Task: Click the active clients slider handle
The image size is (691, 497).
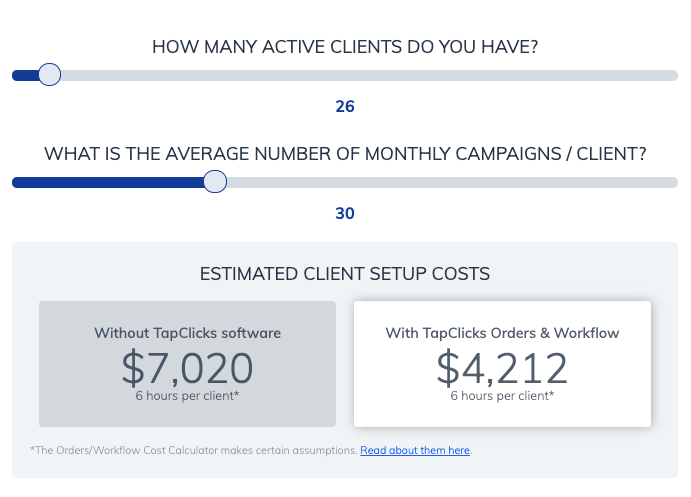Action: (x=49, y=74)
